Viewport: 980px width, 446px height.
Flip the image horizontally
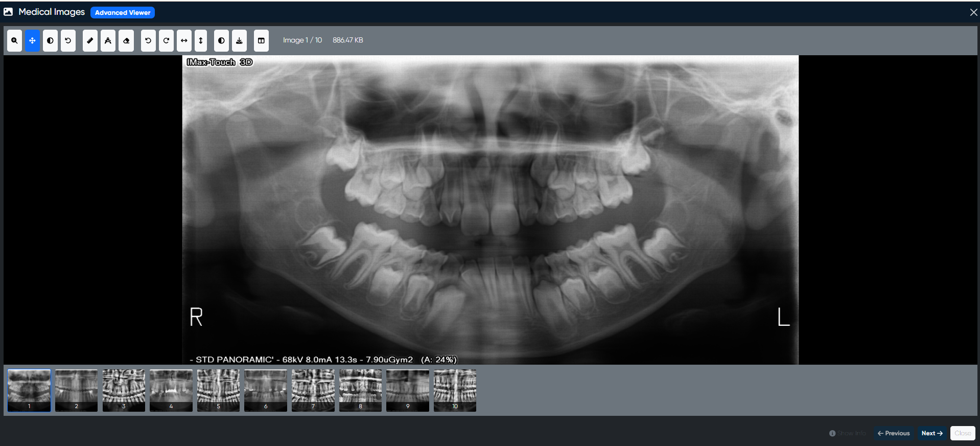[184, 40]
